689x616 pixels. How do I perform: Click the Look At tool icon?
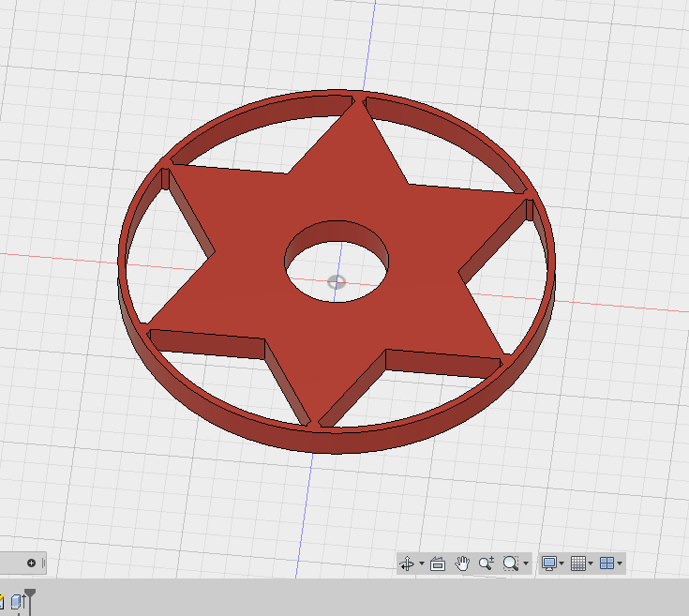[438, 563]
